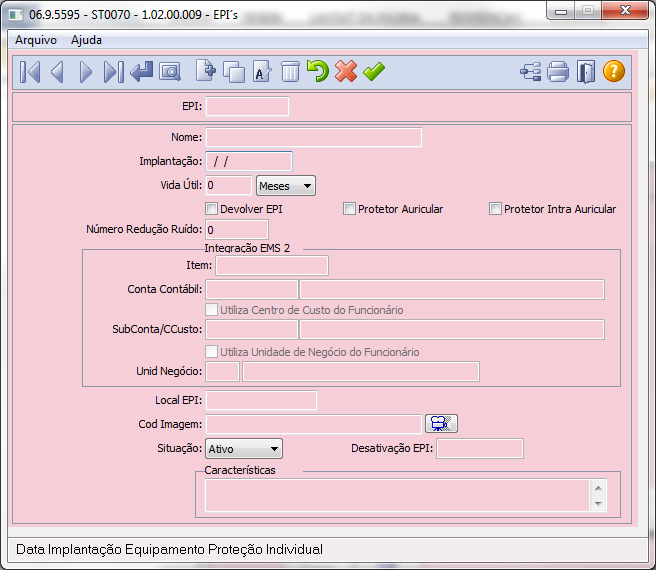
Task: Go to the first record
Action: point(30,72)
